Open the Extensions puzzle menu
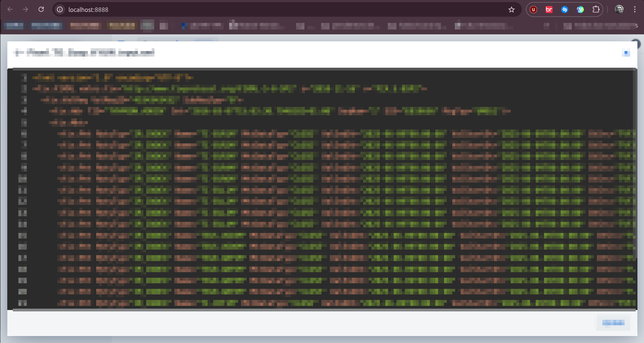Image resolution: width=644 pixels, height=343 pixels. (x=596, y=10)
